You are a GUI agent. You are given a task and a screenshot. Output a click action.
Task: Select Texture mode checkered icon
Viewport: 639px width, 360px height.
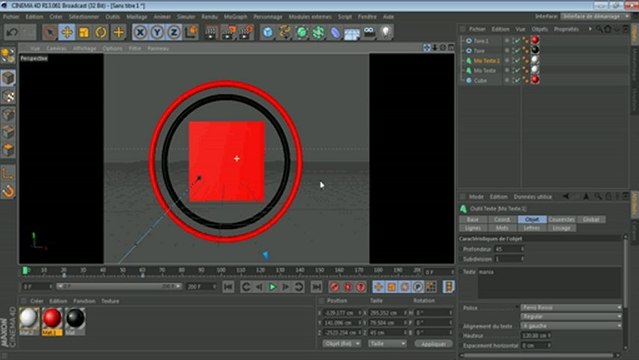[8, 96]
